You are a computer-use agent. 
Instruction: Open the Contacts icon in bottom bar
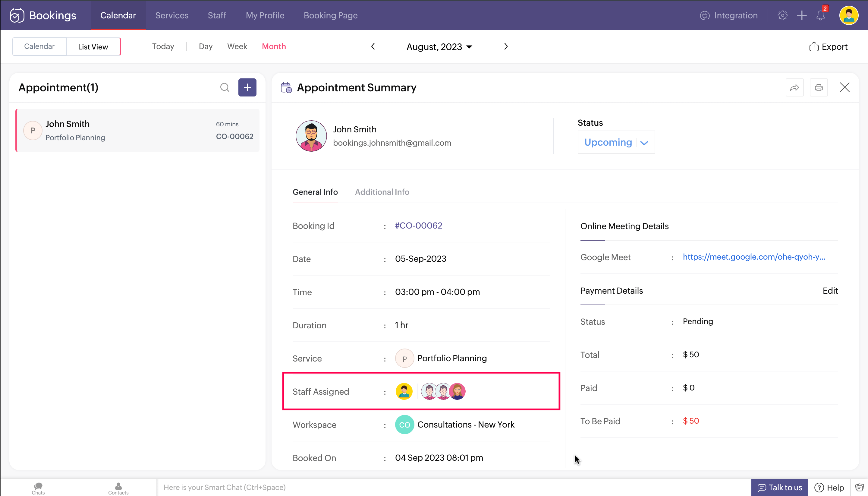(x=118, y=488)
